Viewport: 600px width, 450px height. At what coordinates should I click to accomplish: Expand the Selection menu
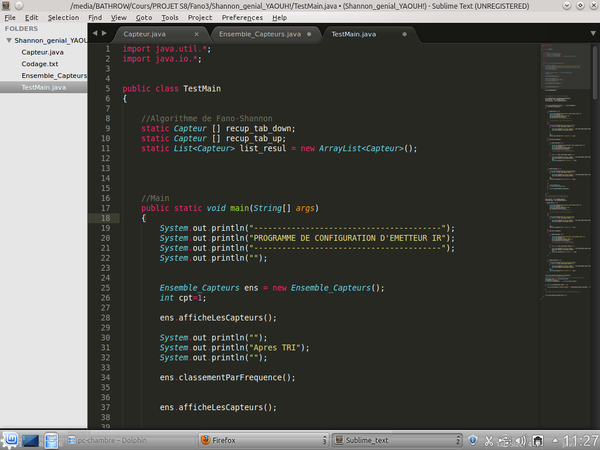click(x=63, y=17)
